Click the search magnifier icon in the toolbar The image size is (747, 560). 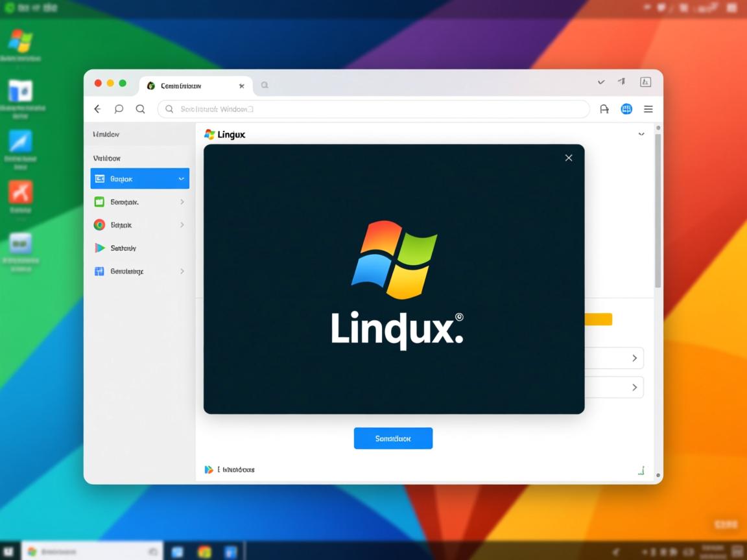click(140, 109)
